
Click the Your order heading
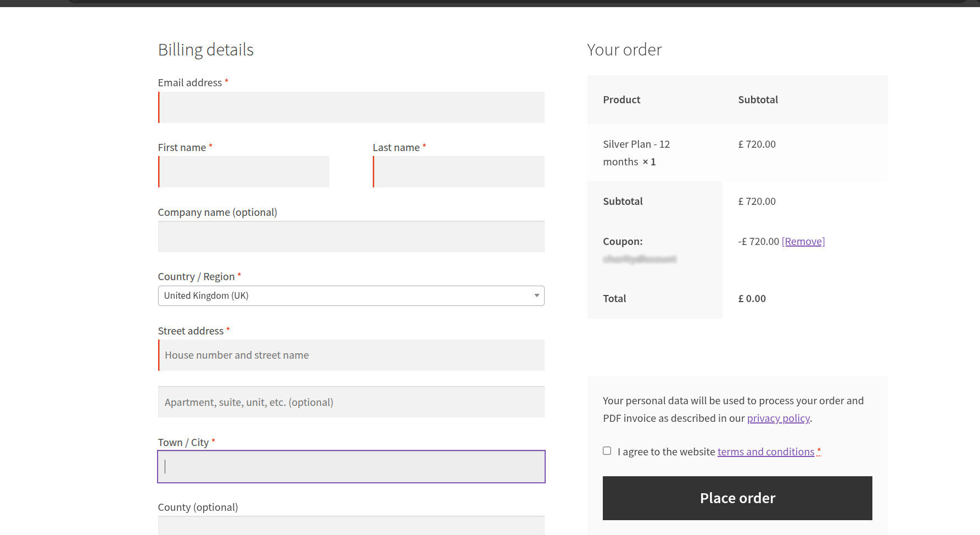(x=624, y=50)
